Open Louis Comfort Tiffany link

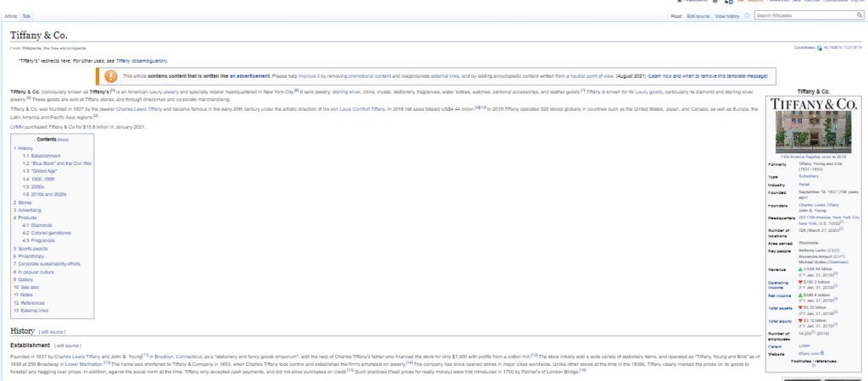362,109
